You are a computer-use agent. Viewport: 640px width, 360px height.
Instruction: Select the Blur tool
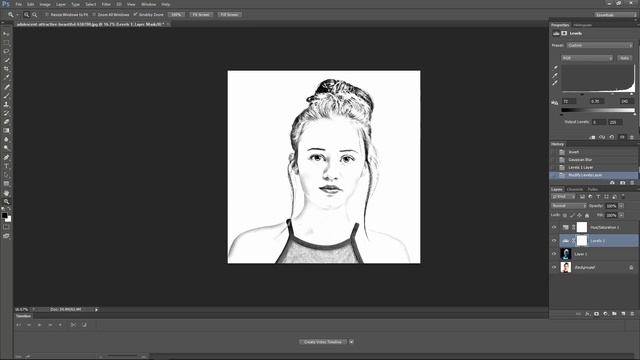[6, 140]
